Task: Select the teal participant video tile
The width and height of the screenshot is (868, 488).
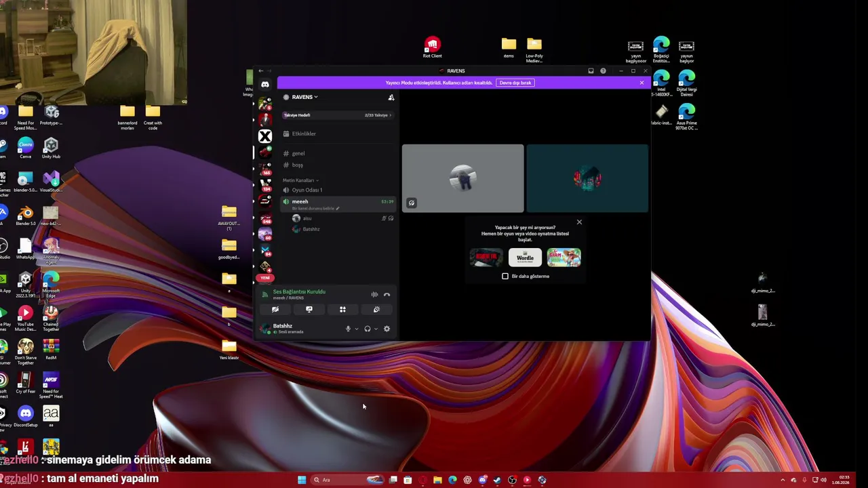Action: tap(587, 178)
